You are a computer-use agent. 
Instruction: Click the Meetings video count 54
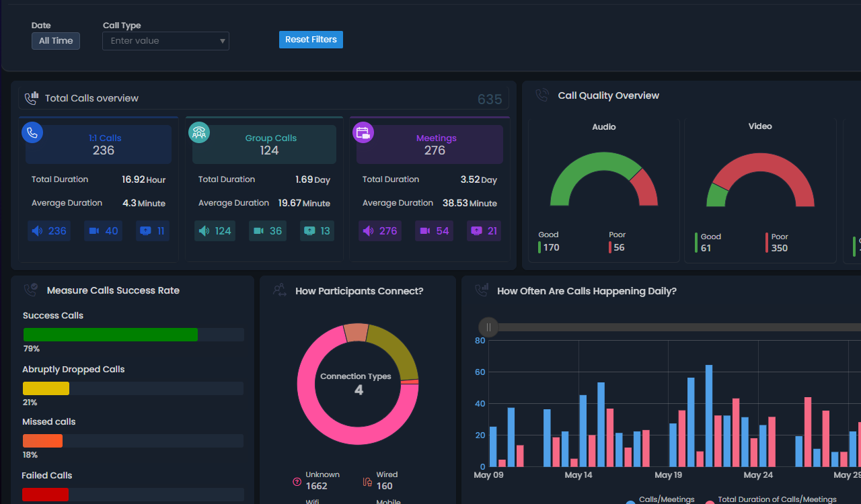pyautogui.click(x=434, y=231)
